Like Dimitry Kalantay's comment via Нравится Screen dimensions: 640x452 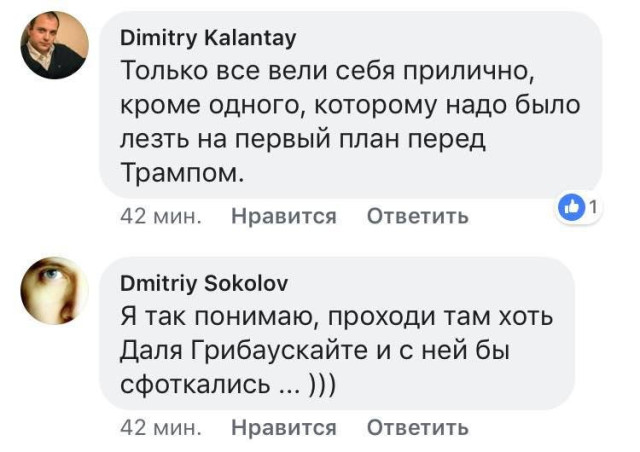[284, 216]
